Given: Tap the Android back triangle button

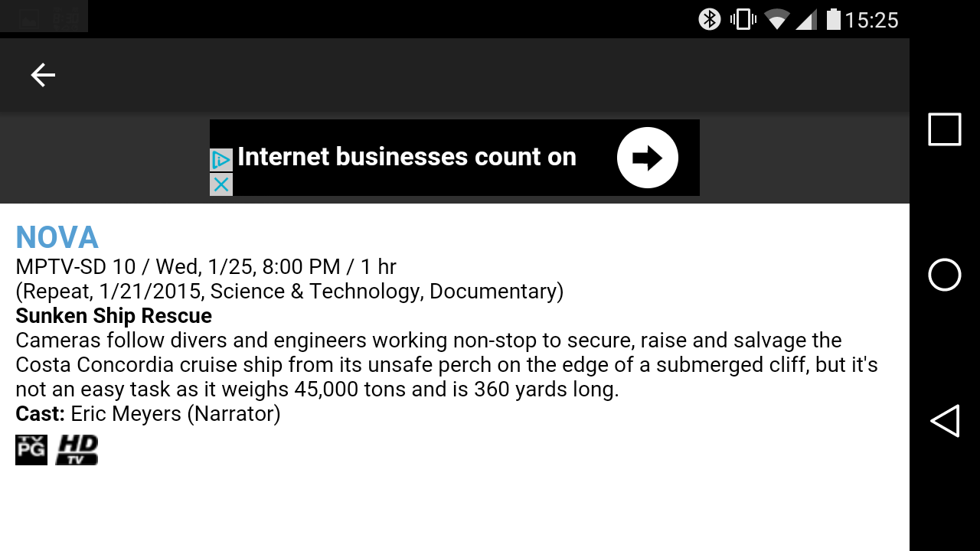Looking at the screenshot, I should coord(944,421).
